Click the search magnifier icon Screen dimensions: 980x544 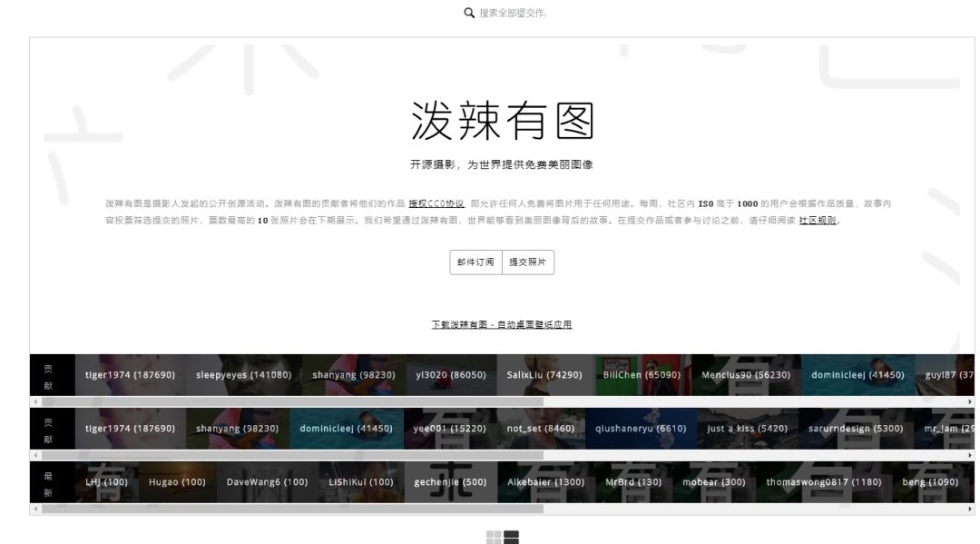tap(469, 14)
